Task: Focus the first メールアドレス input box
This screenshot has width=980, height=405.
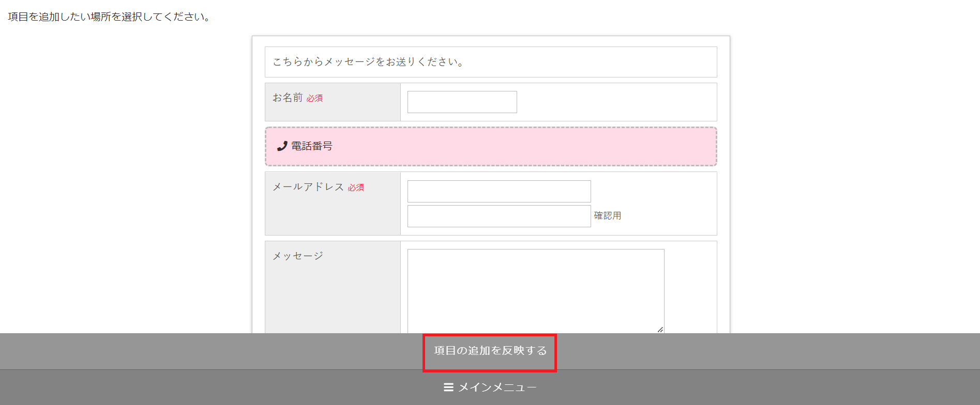Action: (499, 192)
